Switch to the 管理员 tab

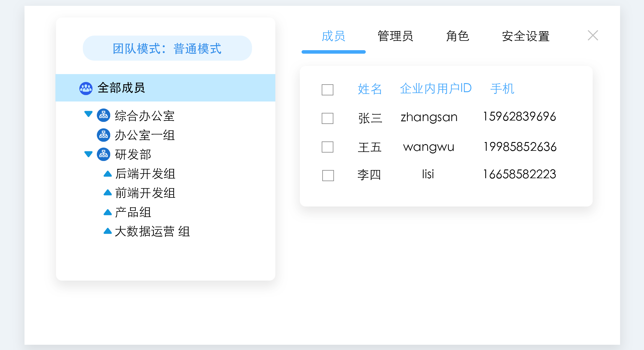point(395,36)
